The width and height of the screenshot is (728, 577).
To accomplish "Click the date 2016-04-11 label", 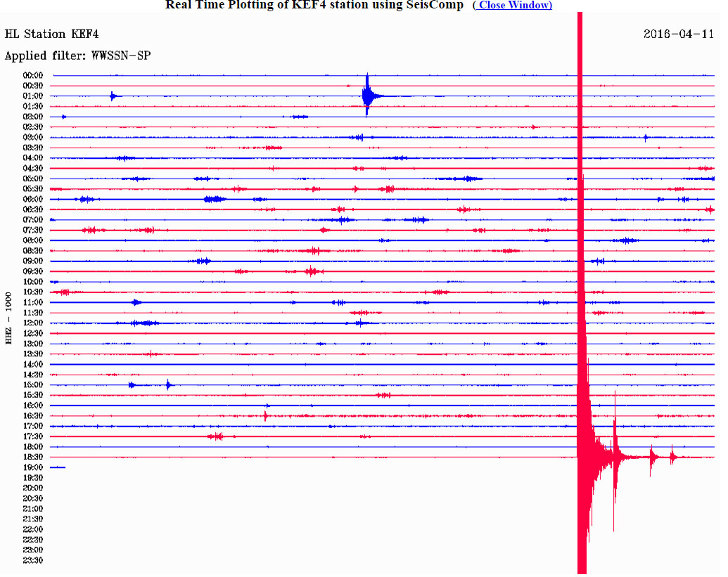I will 678,34.
